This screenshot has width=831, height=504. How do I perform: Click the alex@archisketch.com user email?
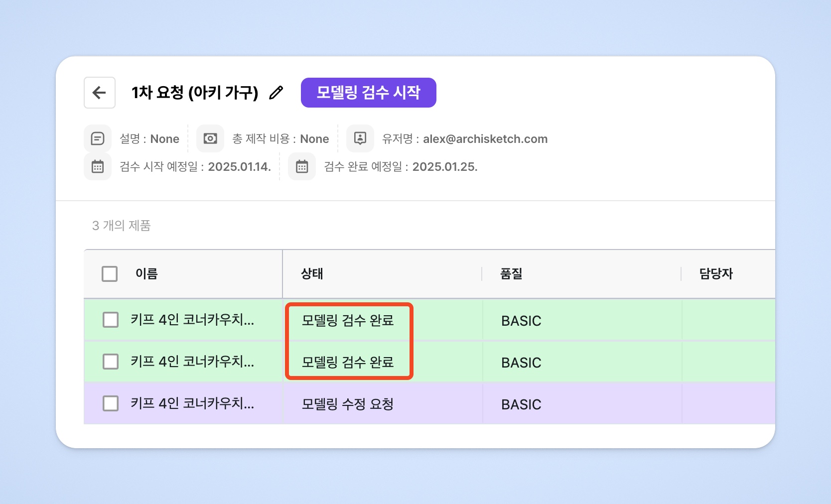coord(485,139)
